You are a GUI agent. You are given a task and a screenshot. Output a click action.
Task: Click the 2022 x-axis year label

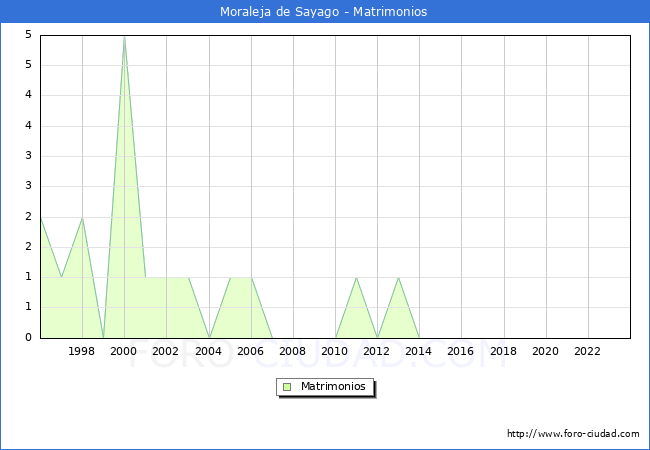[587, 351]
